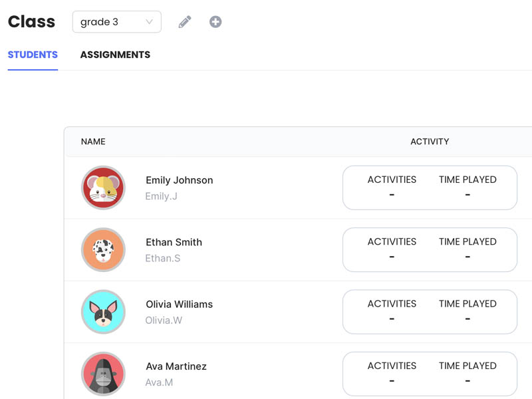Click the NAME column header
The width and height of the screenshot is (532, 399).
(x=93, y=142)
